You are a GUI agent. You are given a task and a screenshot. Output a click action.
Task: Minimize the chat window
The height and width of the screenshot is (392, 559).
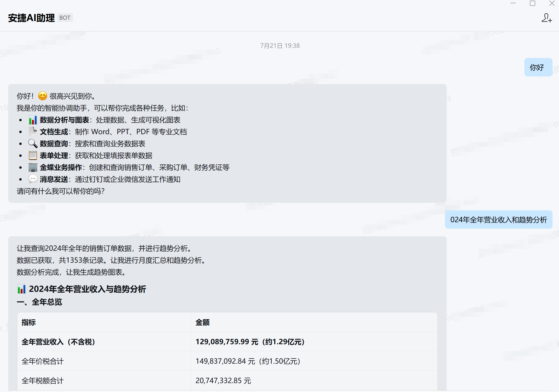coord(513,3)
